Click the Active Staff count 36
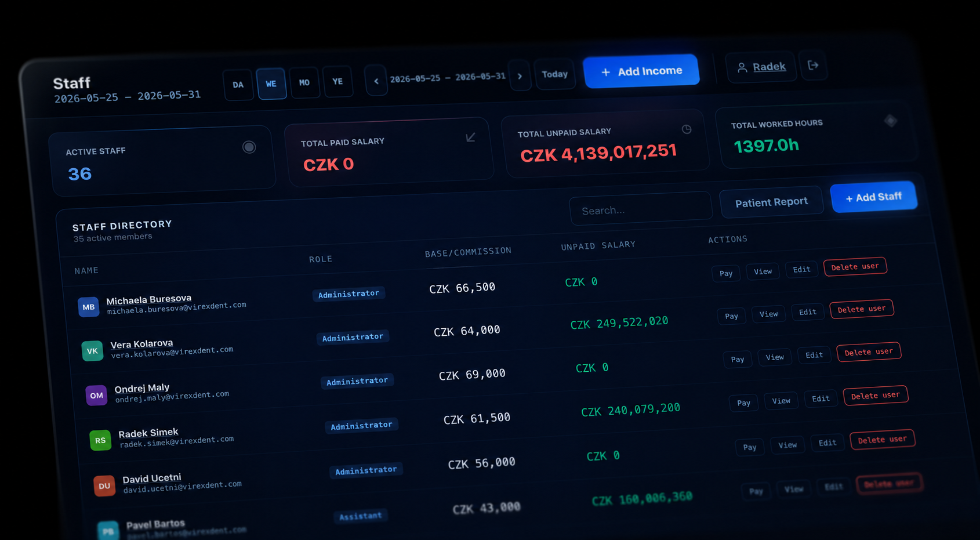 pos(79,173)
